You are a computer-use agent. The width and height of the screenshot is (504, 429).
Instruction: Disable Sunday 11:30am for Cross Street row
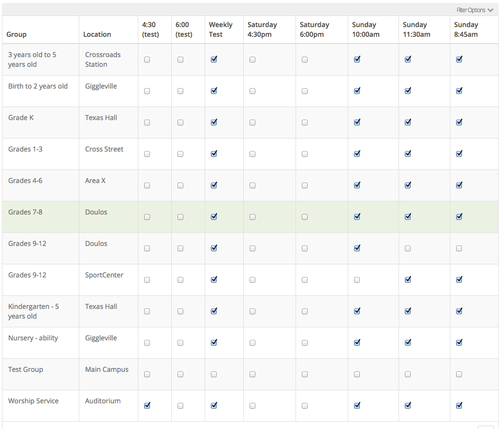pyautogui.click(x=408, y=153)
